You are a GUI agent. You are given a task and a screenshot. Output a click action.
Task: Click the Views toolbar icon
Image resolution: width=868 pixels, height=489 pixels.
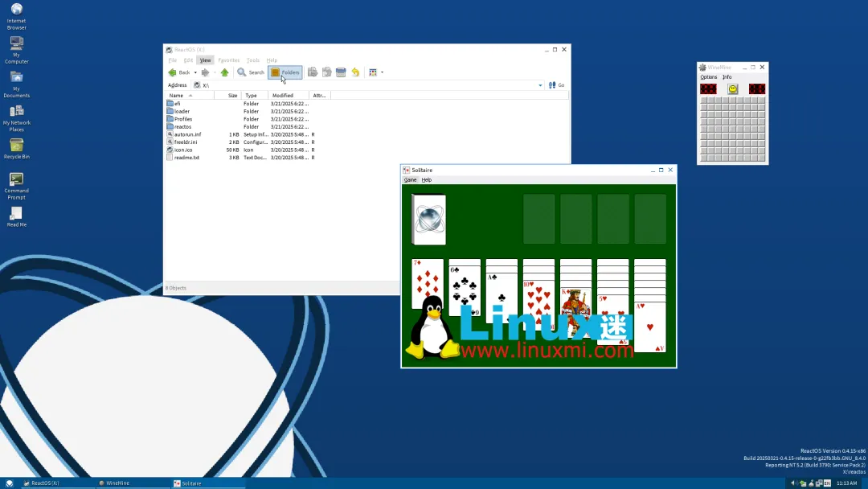(x=373, y=72)
